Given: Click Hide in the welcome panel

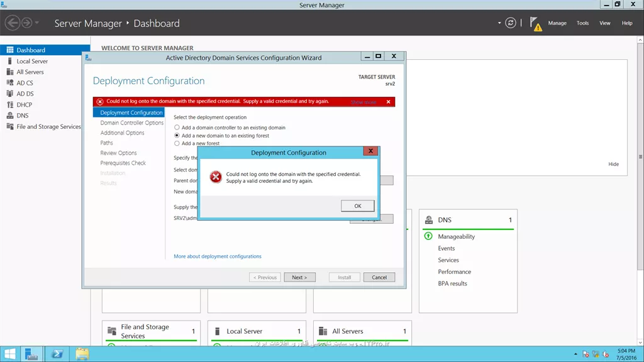Looking at the screenshot, I should coord(613,164).
